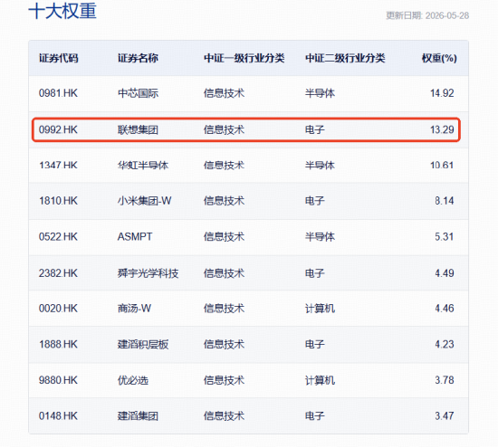Select the 优必选 name cell

[133, 380]
